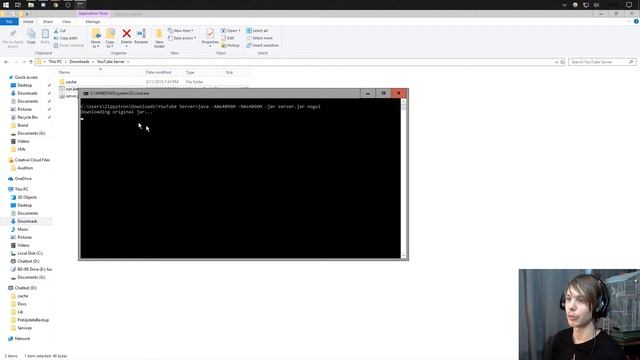Select Creative Cloud Files in navigation pane
Viewport: 640px width, 360px height.
pos(32,160)
